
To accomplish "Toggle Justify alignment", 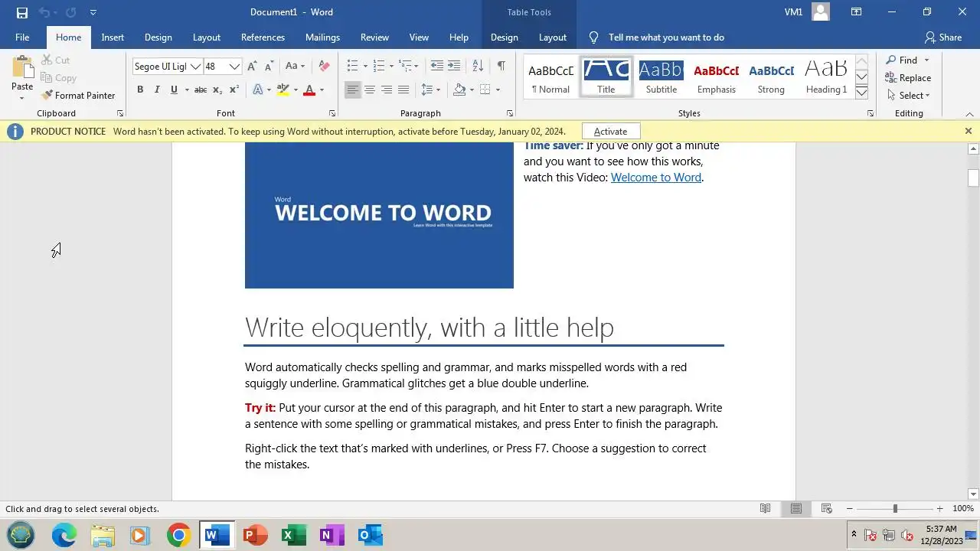I will [403, 90].
